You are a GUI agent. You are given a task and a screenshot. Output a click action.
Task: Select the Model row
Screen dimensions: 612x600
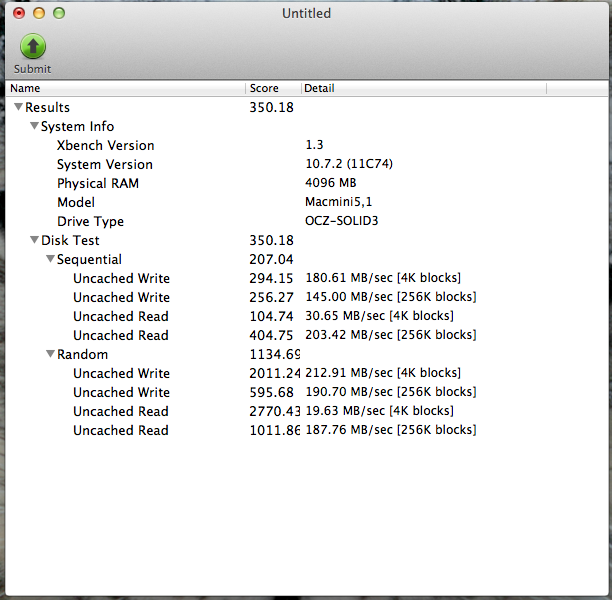pos(307,202)
